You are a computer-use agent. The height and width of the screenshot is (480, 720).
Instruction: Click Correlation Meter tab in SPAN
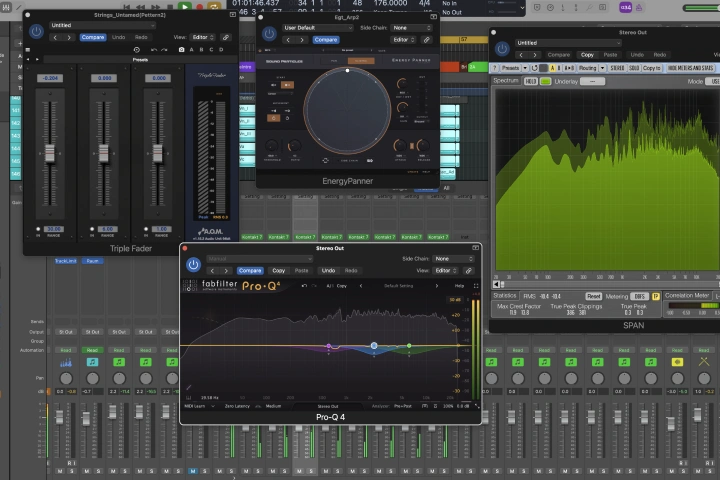pos(687,296)
